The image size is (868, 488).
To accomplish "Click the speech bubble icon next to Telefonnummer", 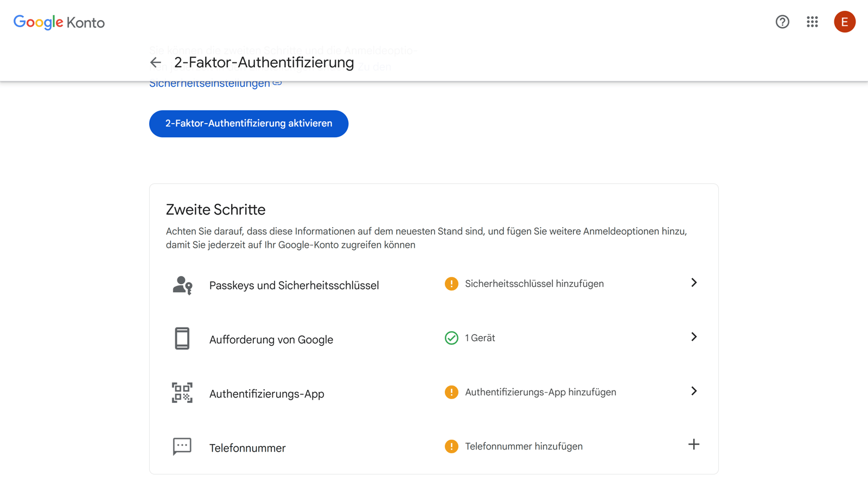I will click(182, 446).
